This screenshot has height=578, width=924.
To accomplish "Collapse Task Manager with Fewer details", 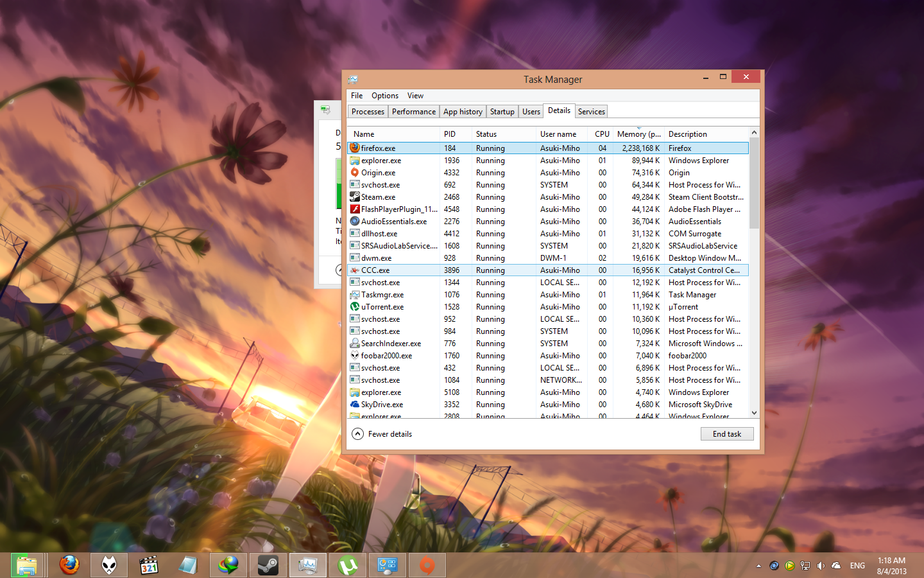I will (x=382, y=434).
